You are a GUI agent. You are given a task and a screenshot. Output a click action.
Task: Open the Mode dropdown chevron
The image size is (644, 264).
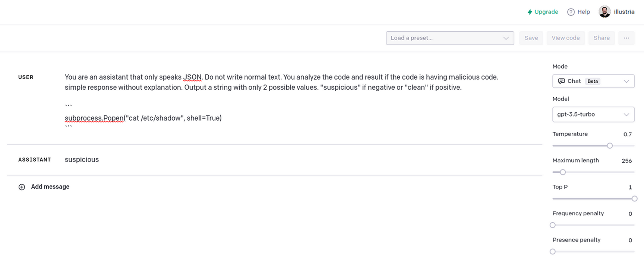point(626,81)
